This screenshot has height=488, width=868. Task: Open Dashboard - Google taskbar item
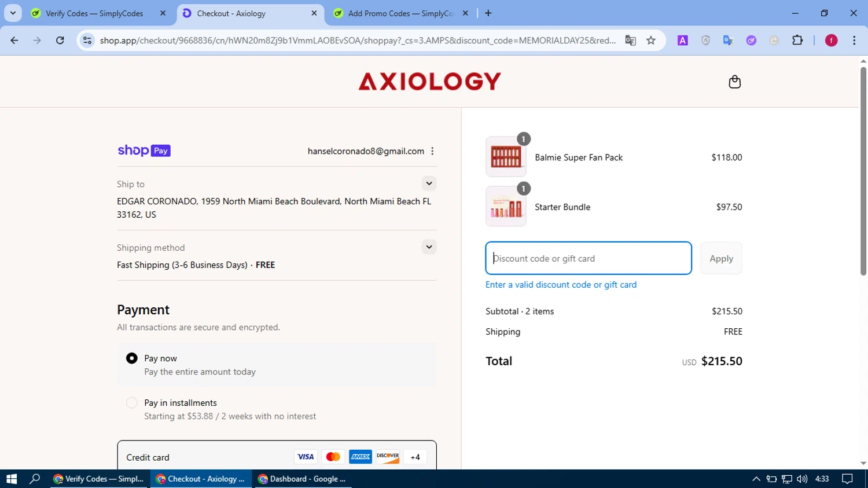click(303, 479)
